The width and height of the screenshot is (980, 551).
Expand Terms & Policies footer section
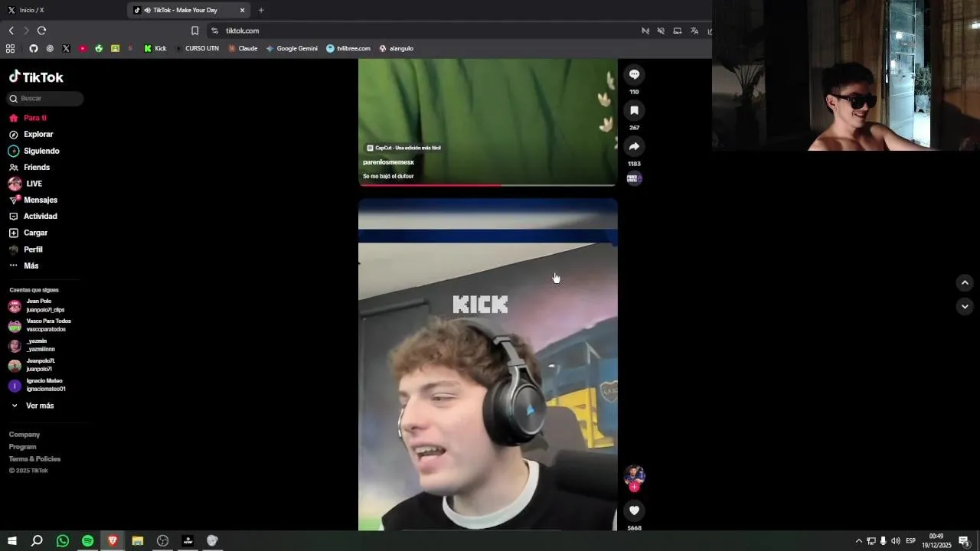click(35, 459)
